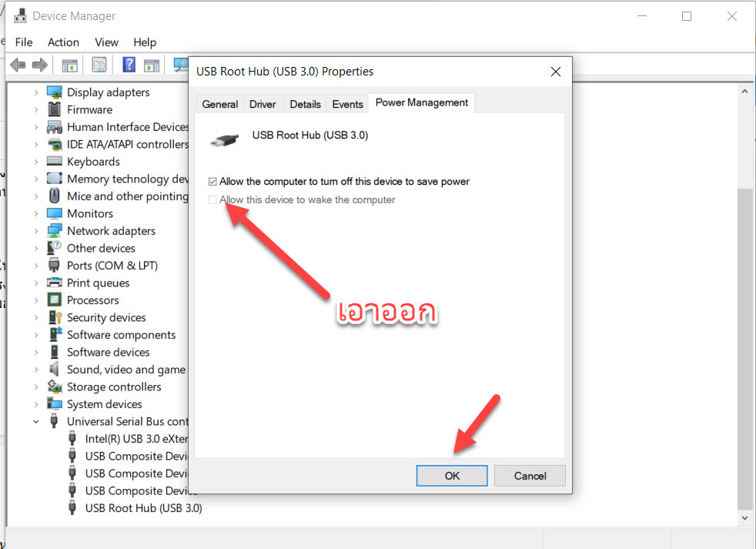Click the Sound, video and game icon
Image resolution: width=756 pixels, height=549 pixels.
[x=54, y=369]
